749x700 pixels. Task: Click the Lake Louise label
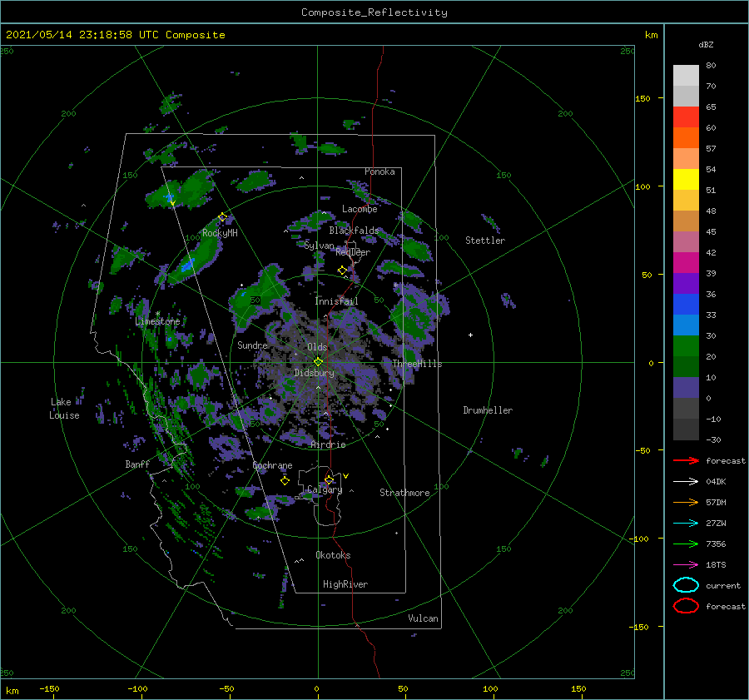pos(64,409)
